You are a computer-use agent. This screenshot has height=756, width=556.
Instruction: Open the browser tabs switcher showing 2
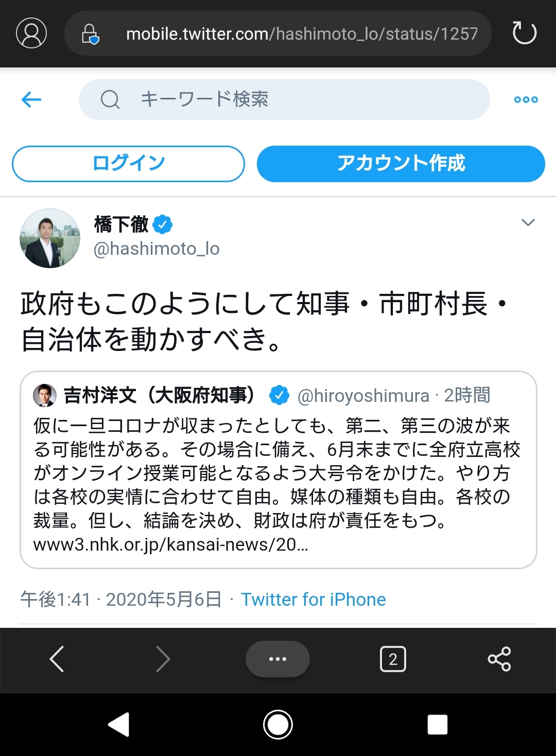coord(393,659)
